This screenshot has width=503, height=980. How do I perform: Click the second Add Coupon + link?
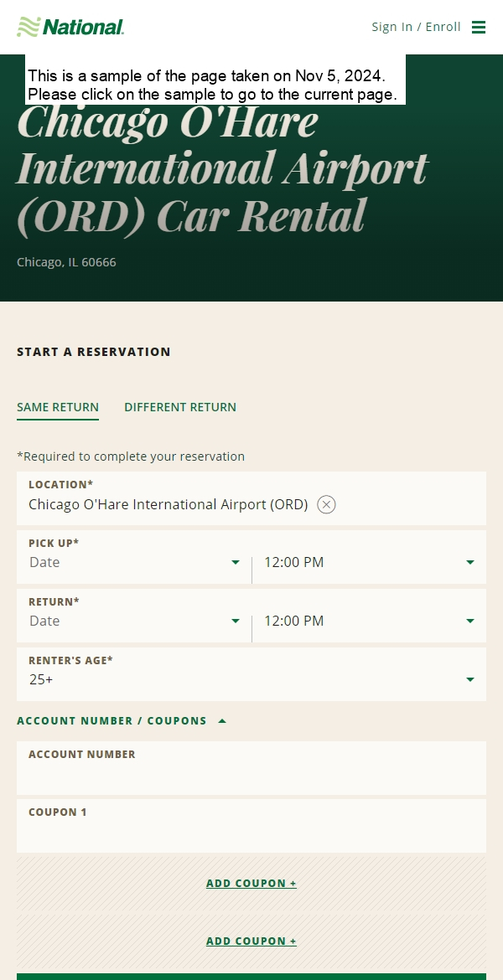pyautogui.click(x=251, y=941)
